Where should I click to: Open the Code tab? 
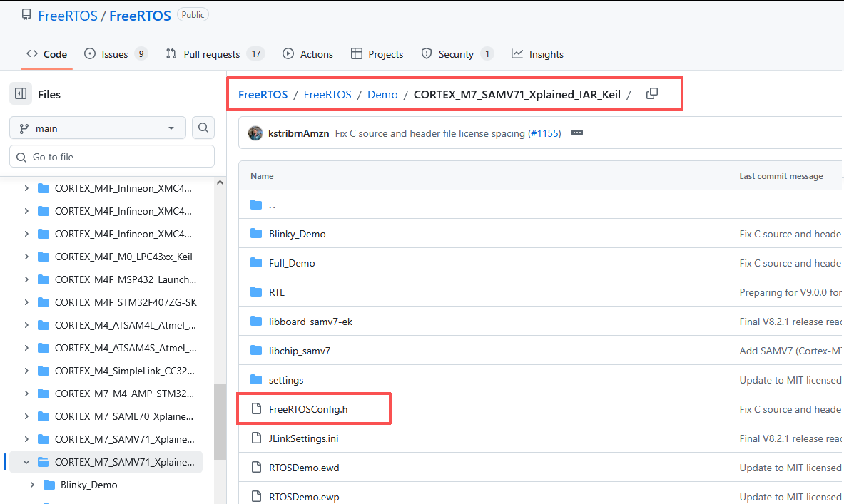pyautogui.click(x=47, y=53)
